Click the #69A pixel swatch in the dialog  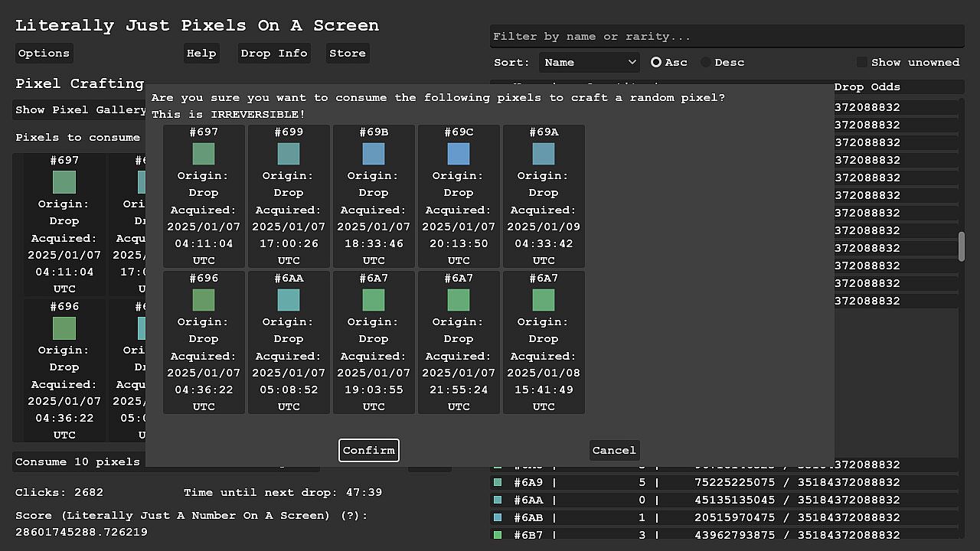(544, 155)
